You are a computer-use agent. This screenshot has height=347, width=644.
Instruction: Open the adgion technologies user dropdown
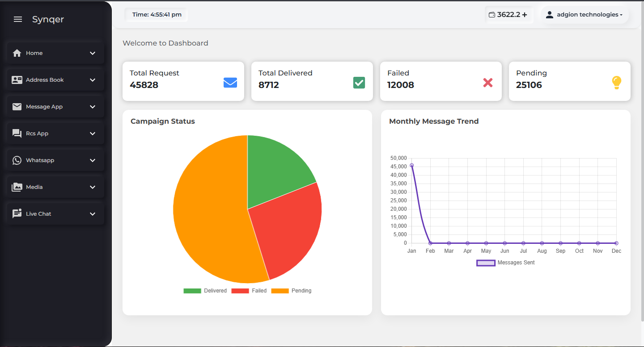pos(585,15)
